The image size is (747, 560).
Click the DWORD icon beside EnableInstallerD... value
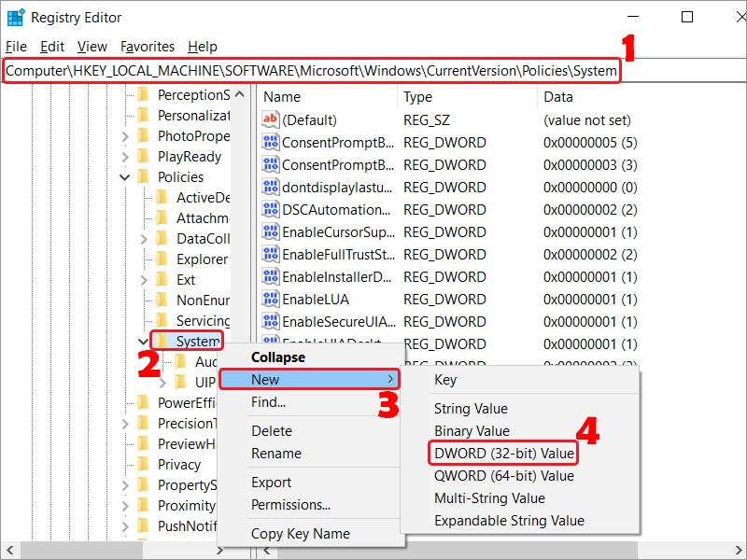click(270, 276)
